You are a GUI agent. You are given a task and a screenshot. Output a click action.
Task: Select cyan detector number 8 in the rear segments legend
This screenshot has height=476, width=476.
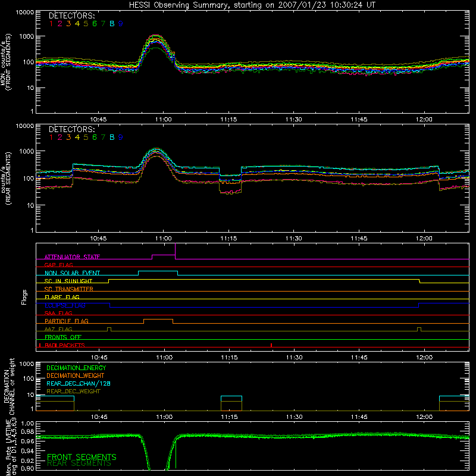pos(112,137)
